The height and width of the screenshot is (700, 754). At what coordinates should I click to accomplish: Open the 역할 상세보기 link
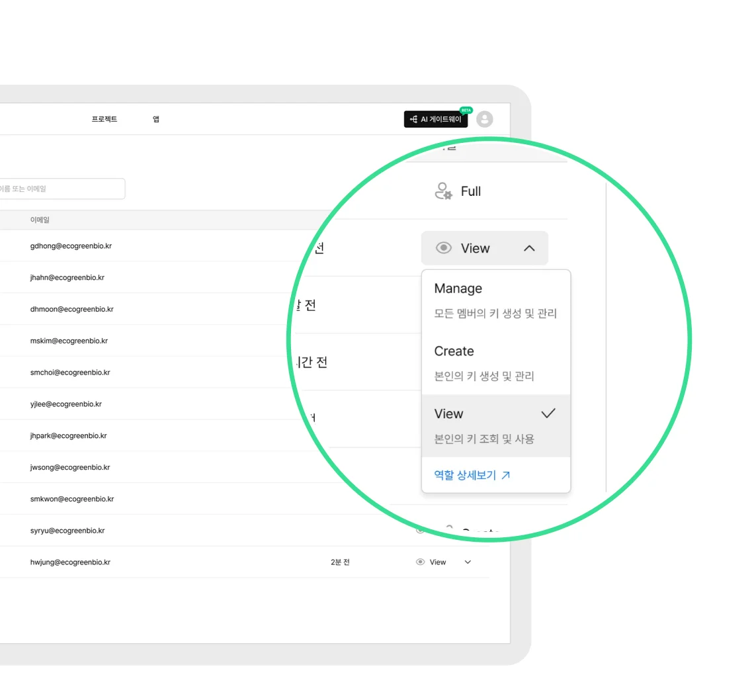click(472, 475)
